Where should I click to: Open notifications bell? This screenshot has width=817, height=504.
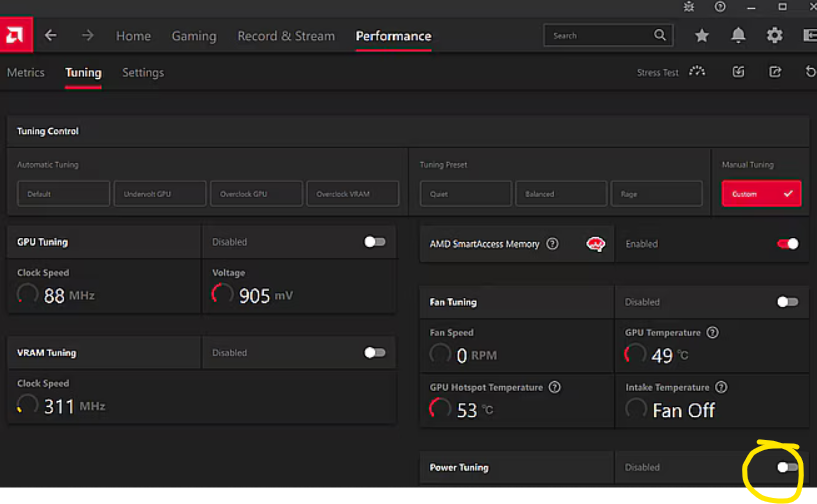click(x=738, y=36)
